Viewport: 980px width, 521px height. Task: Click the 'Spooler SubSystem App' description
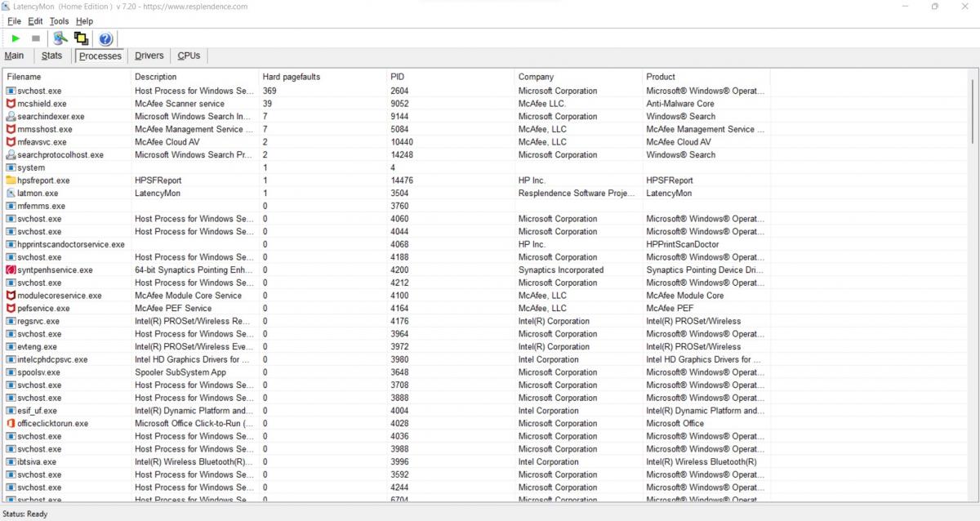180,372
